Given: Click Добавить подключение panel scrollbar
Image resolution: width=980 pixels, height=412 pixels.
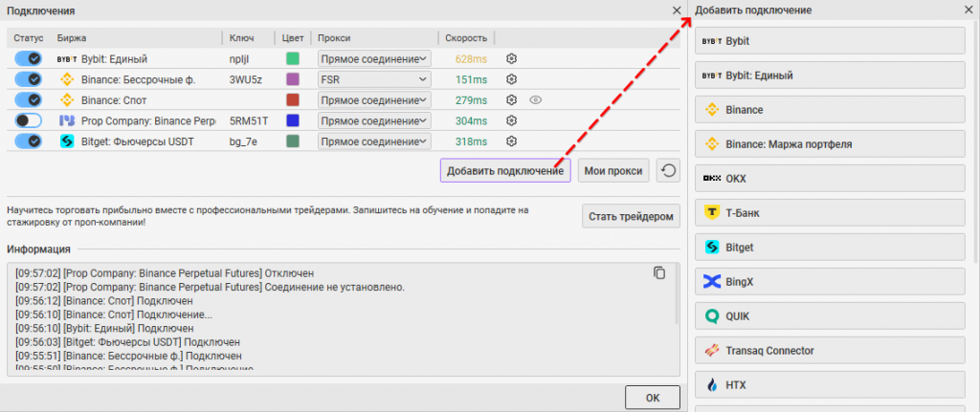Looking at the screenshot, I should click(973, 143).
